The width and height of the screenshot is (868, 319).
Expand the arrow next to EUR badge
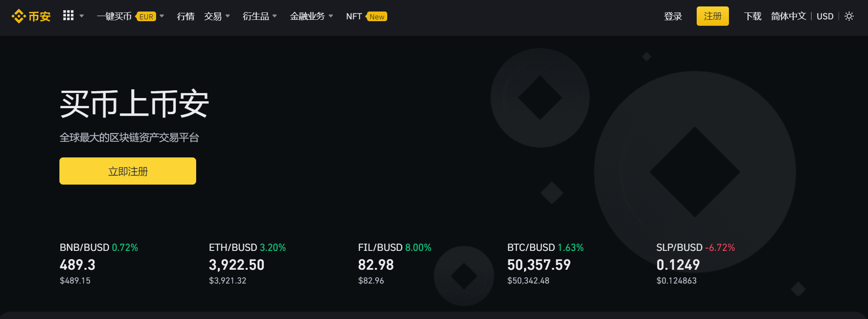point(162,16)
